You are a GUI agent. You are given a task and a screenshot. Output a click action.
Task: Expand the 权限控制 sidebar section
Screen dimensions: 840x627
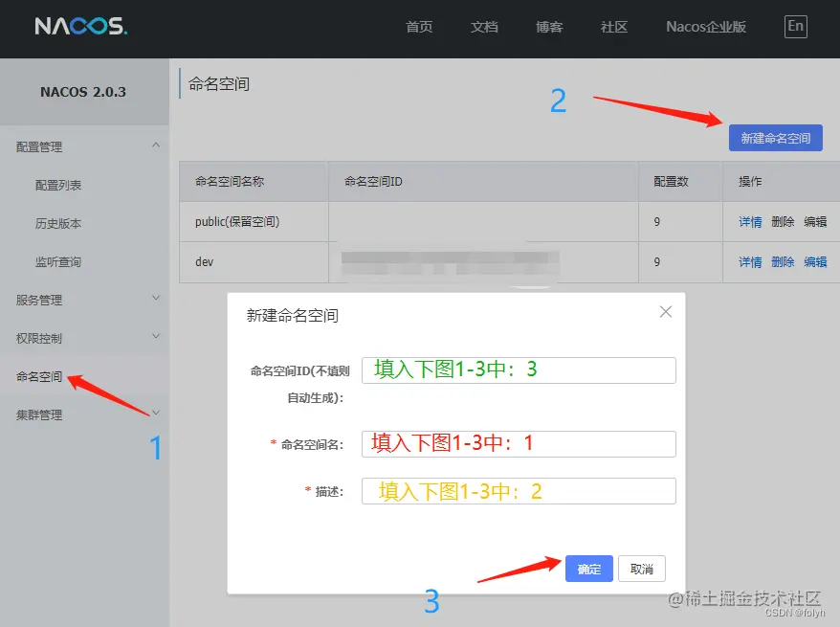pos(155,337)
